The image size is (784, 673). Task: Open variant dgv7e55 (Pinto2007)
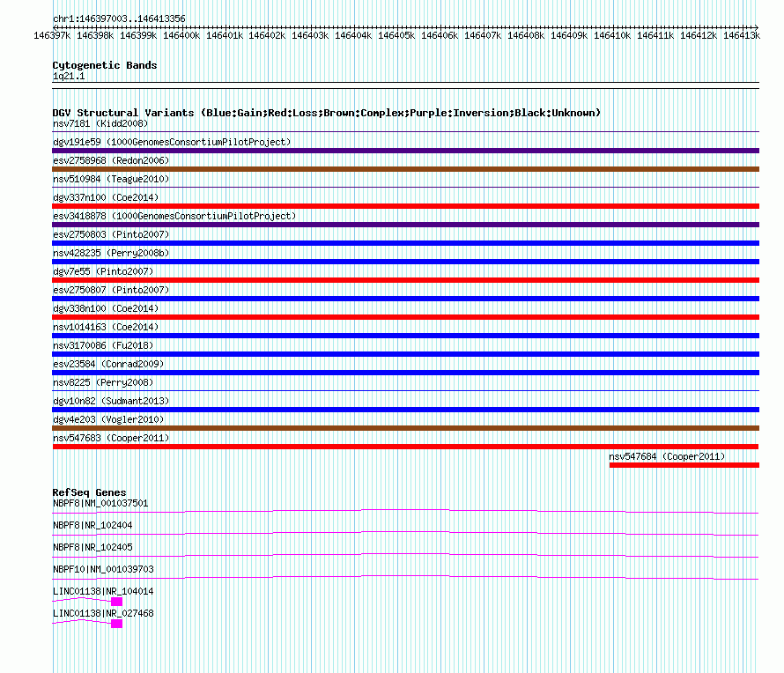(x=103, y=271)
